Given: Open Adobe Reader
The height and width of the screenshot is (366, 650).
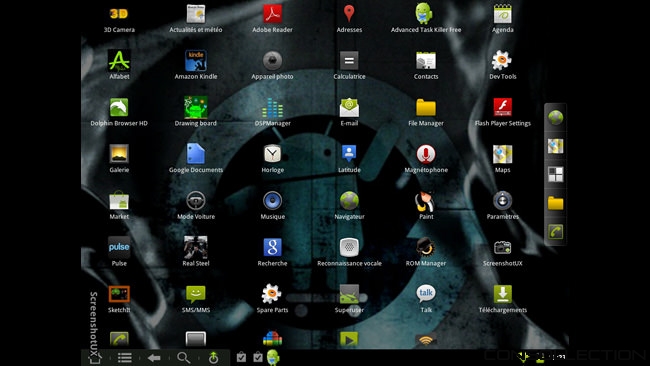Looking at the screenshot, I should (x=272, y=19).
